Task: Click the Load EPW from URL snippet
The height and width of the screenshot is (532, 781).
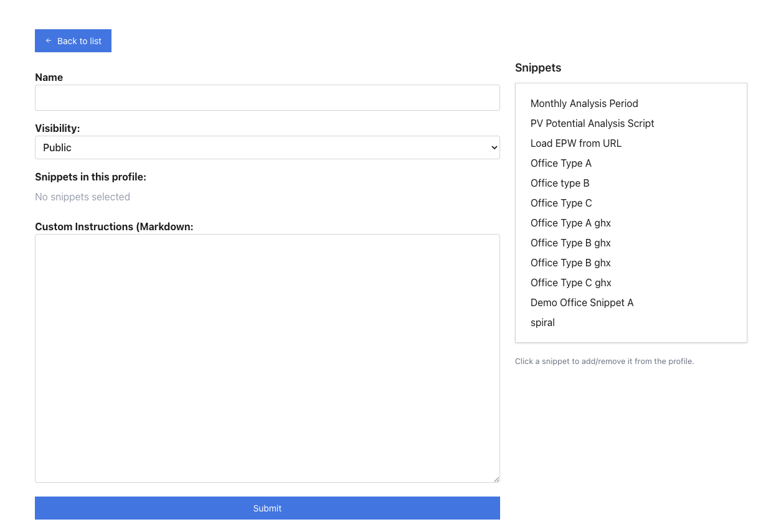Action: [x=575, y=143]
